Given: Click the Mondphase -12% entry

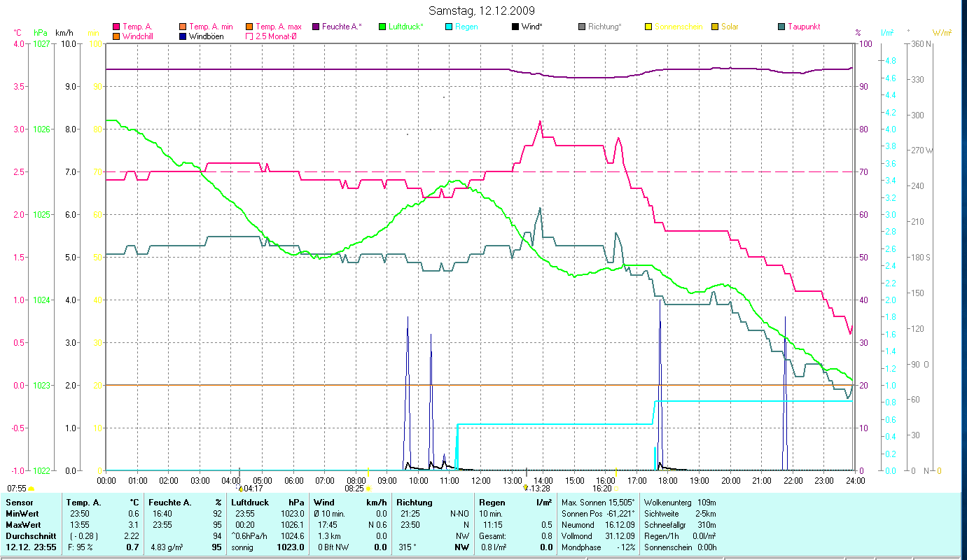Looking at the screenshot, I should click(x=597, y=547).
